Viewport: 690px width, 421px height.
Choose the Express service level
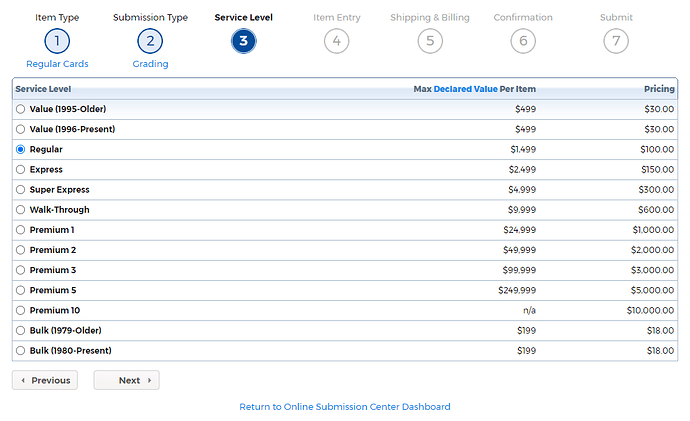tap(21, 170)
